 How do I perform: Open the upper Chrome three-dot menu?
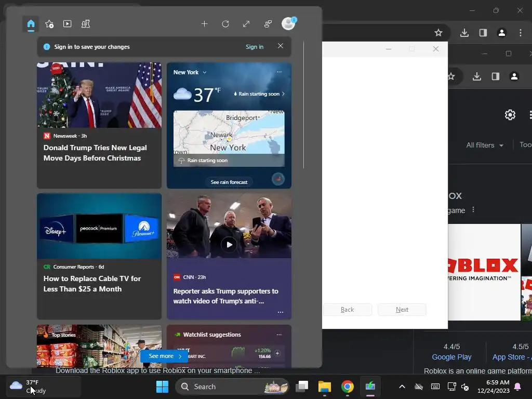521,33
